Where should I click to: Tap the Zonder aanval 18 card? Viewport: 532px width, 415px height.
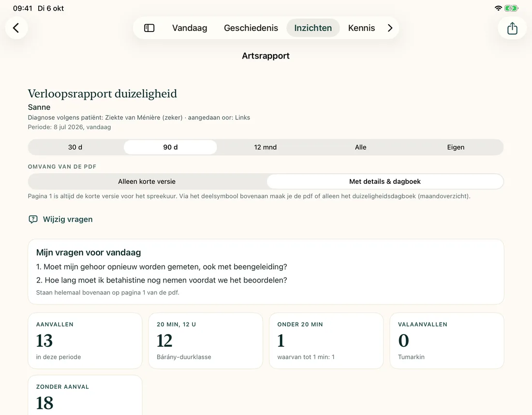[85, 395]
